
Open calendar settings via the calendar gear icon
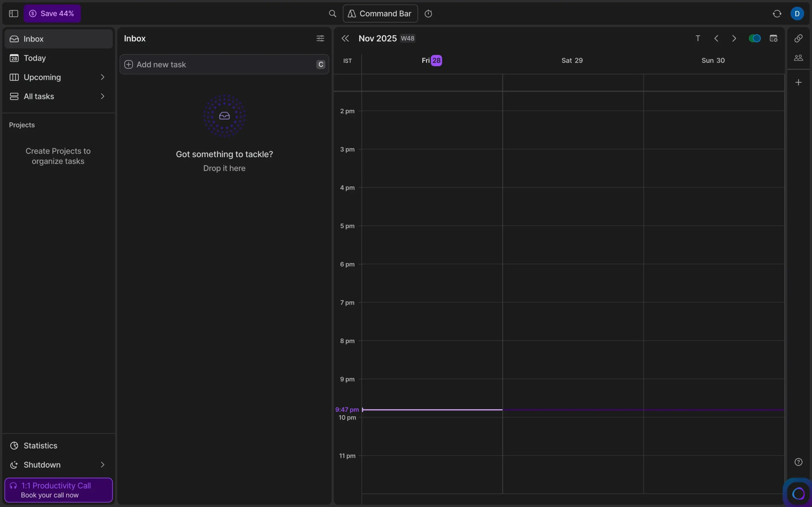(774, 38)
